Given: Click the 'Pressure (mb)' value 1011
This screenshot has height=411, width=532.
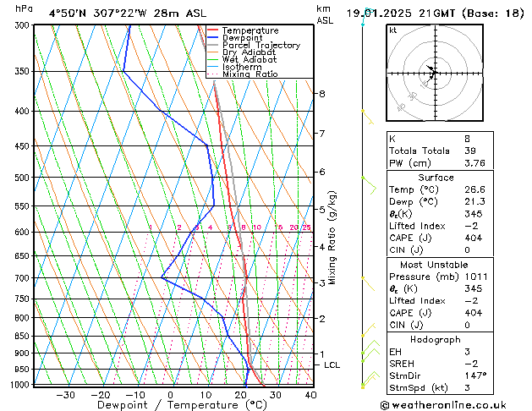Looking at the screenshot, I should pos(476,277).
